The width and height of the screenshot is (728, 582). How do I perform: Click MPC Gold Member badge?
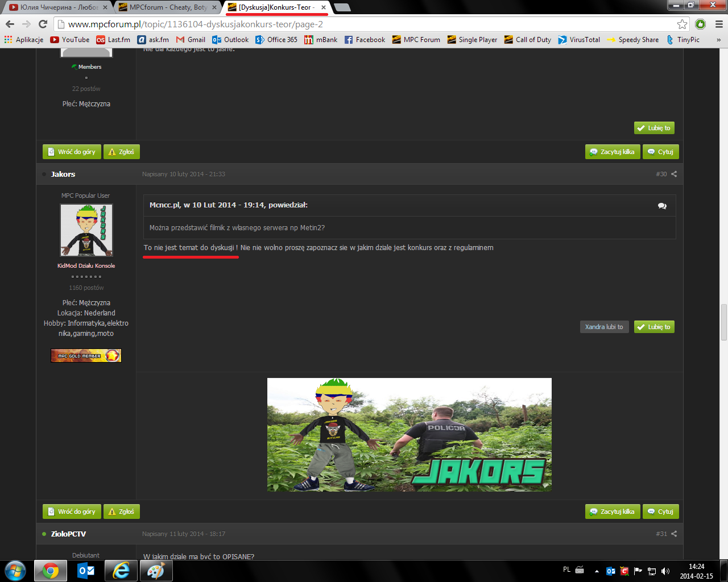pyautogui.click(x=86, y=355)
